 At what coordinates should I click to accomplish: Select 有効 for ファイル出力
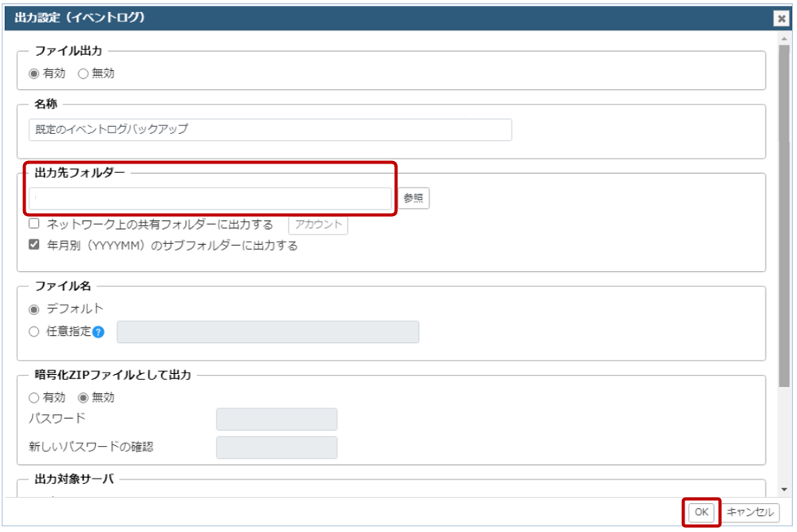pyautogui.click(x=34, y=73)
